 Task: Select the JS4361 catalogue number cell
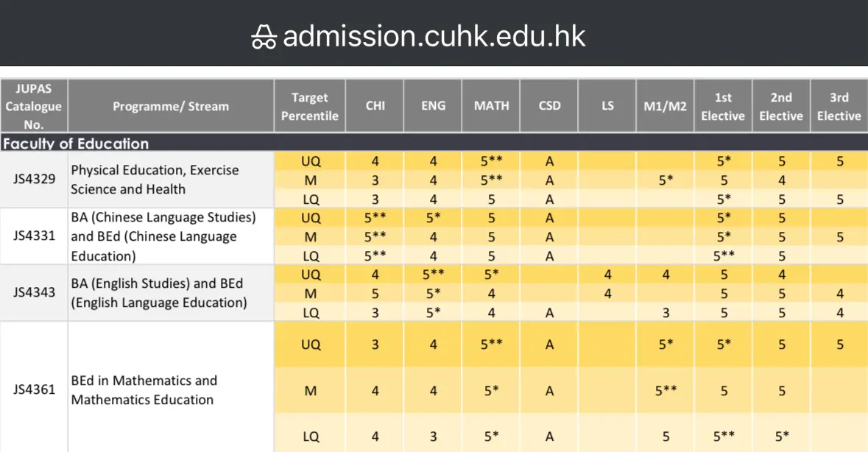(x=34, y=389)
